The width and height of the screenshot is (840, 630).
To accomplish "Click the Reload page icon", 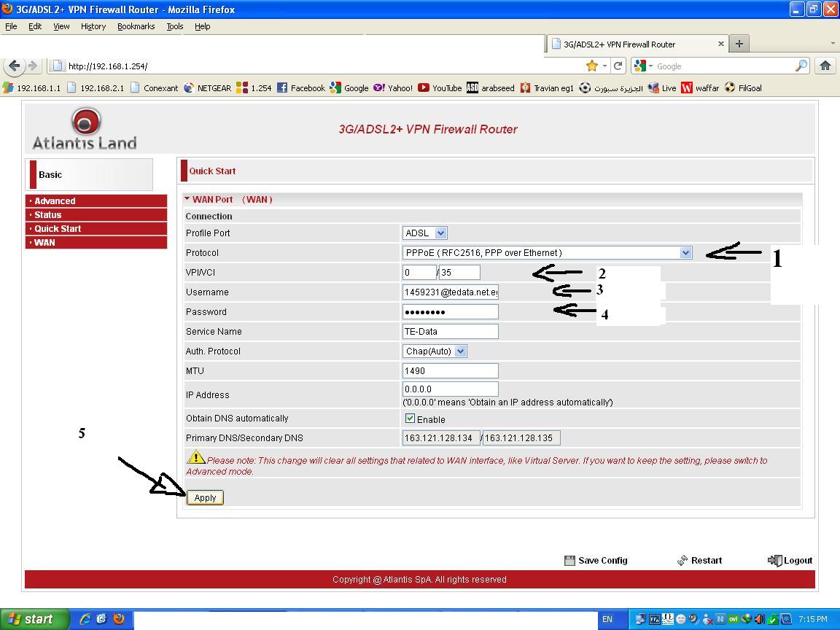I will click(x=618, y=66).
